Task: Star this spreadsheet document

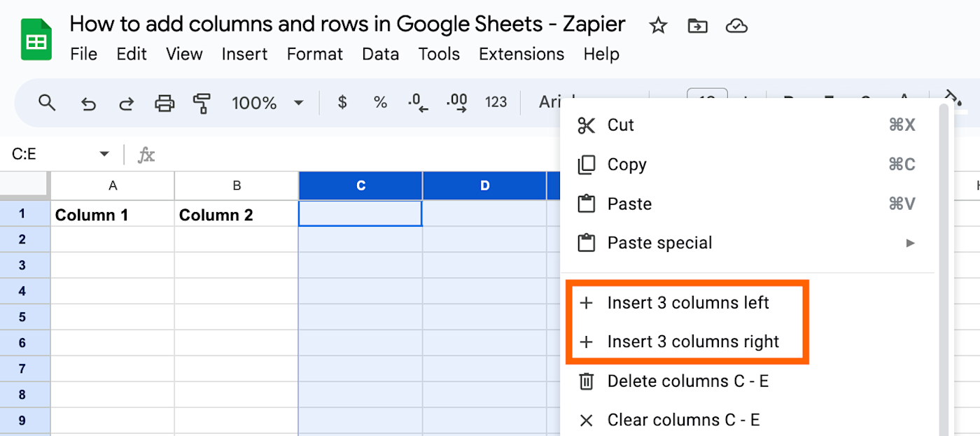Action: point(658,27)
